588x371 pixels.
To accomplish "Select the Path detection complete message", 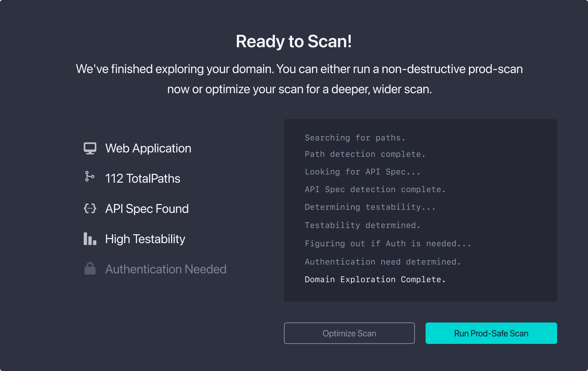I will pyautogui.click(x=365, y=154).
